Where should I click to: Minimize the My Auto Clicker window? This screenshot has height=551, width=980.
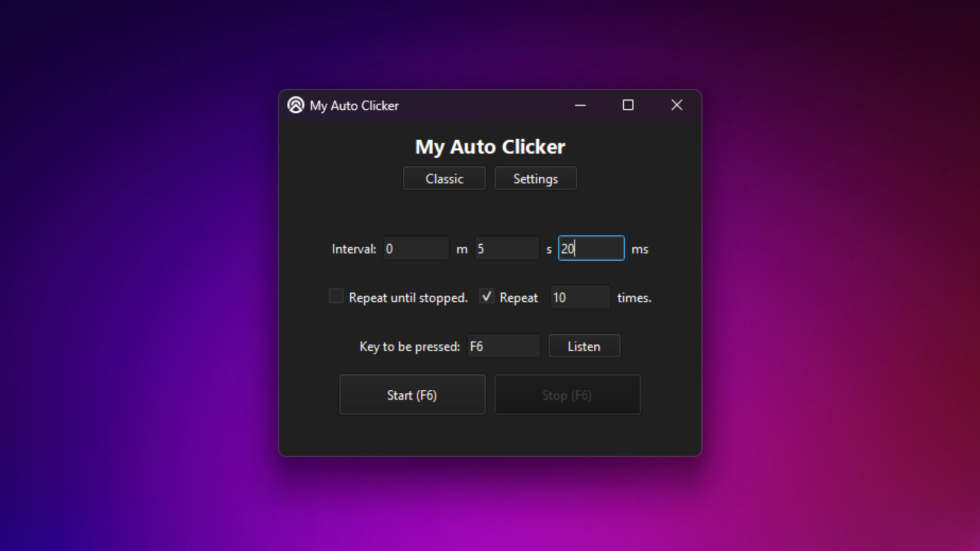(580, 105)
